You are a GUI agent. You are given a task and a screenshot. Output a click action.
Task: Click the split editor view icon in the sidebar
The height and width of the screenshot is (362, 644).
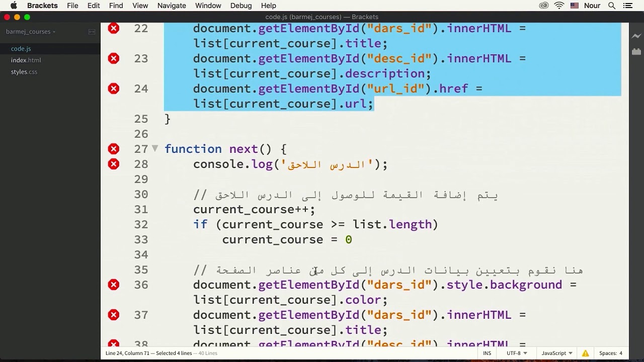[92, 32]
